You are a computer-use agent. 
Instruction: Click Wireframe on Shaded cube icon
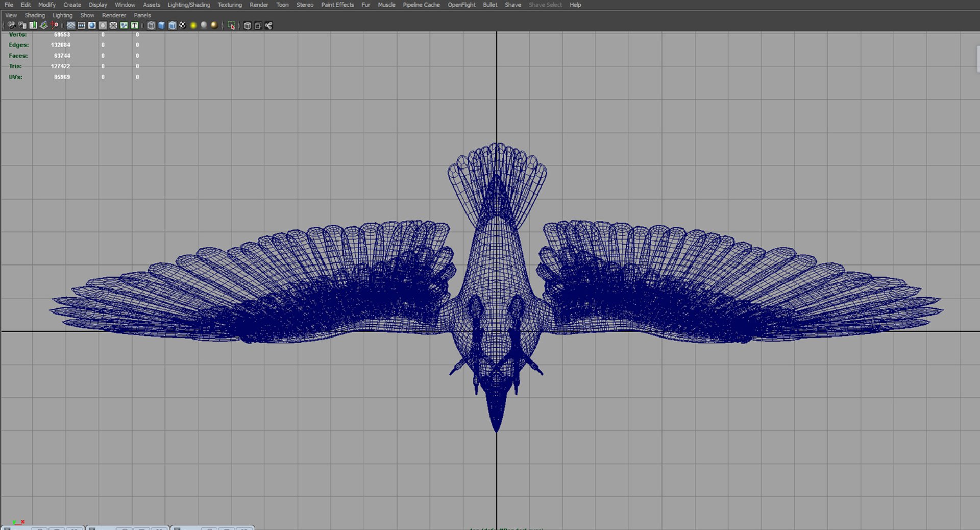(x=173, y=25)
